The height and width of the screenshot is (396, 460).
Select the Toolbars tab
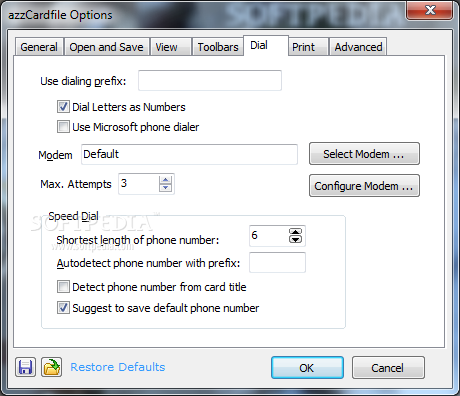click(x=218, y=47)
